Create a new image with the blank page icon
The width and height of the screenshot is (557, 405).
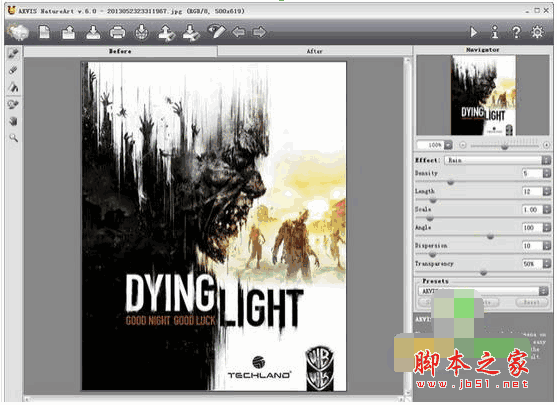coord(44,32)
